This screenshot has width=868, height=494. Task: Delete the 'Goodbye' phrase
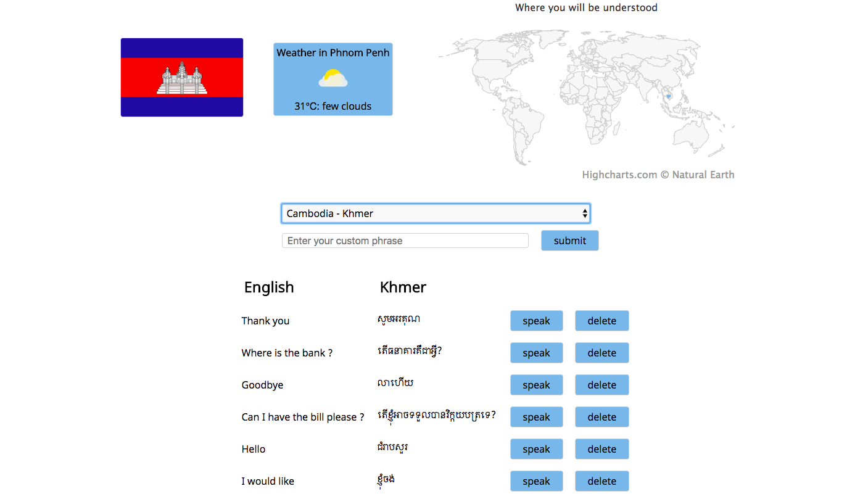coord(601,385)
